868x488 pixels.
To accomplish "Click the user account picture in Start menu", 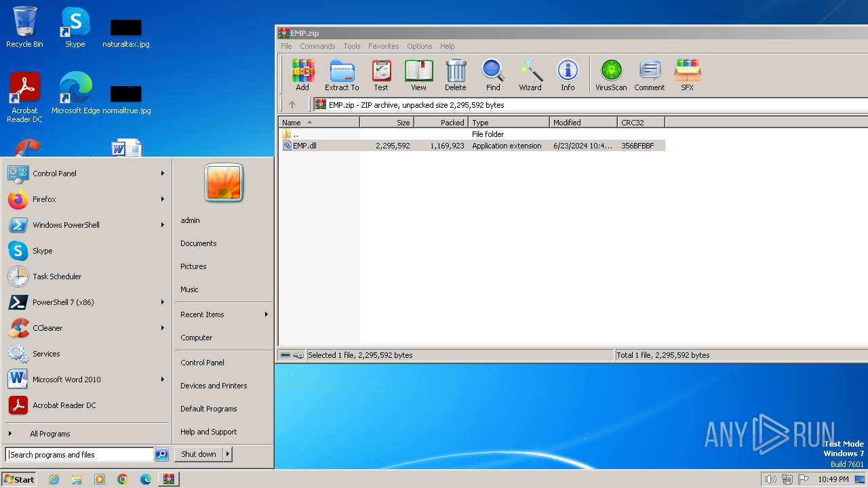I will click(x=224, y=182).
